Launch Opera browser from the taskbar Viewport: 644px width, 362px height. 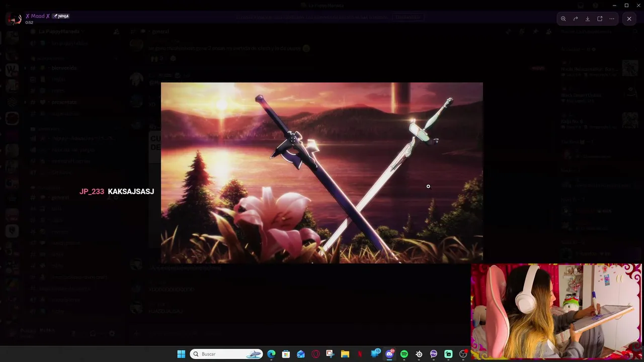(315, 354)
